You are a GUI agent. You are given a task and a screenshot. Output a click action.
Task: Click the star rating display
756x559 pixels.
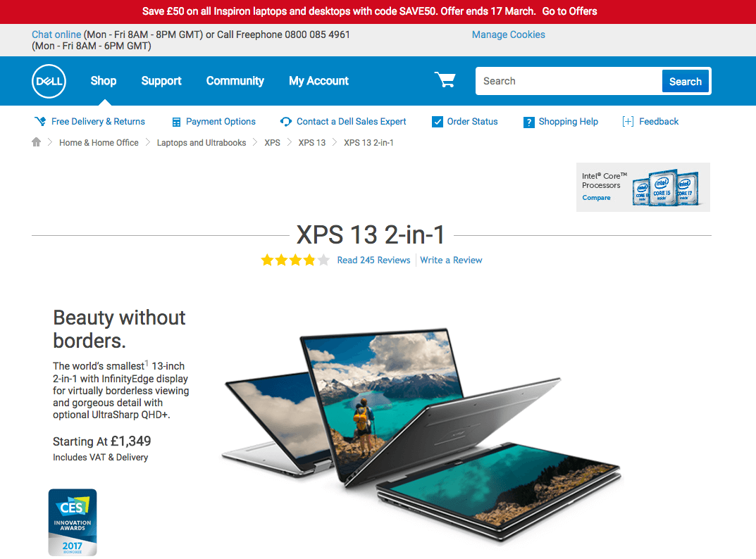pyautogui.click(x=295, y=260)
